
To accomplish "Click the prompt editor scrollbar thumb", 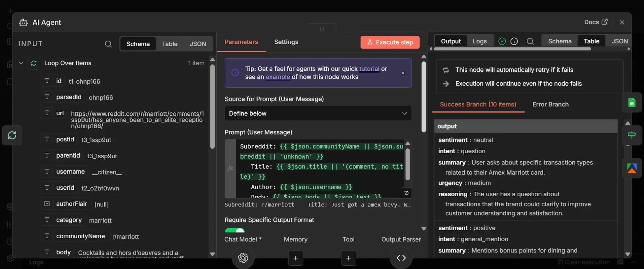I will [x=408, y=164].
